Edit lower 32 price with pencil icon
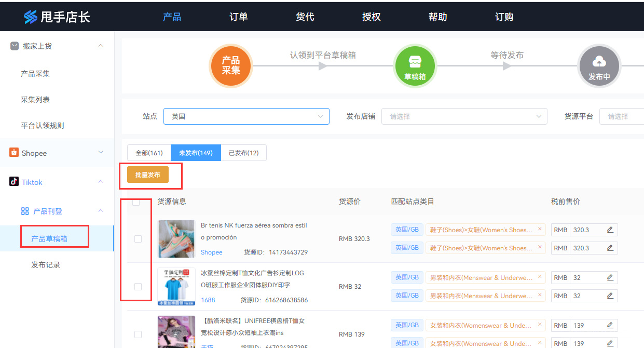The width and height of the screenshot is (644, 348). click(x=610, y=296)
